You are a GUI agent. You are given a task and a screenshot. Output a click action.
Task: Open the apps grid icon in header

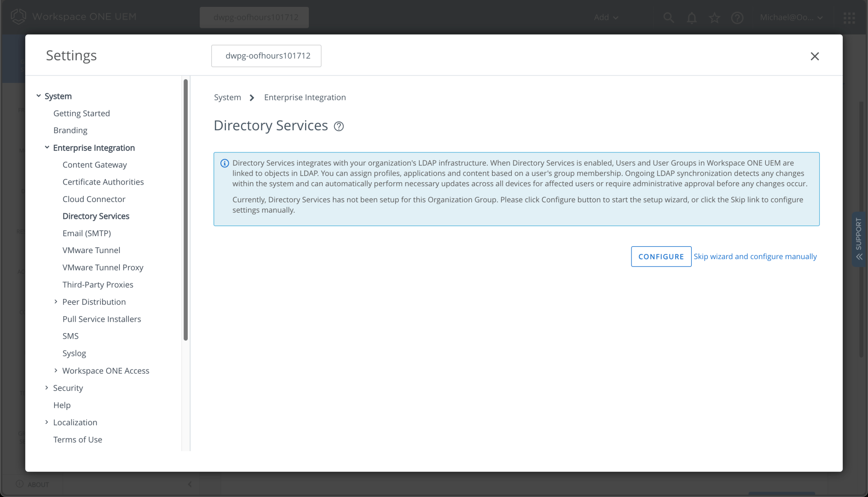[x=849, y=17]
